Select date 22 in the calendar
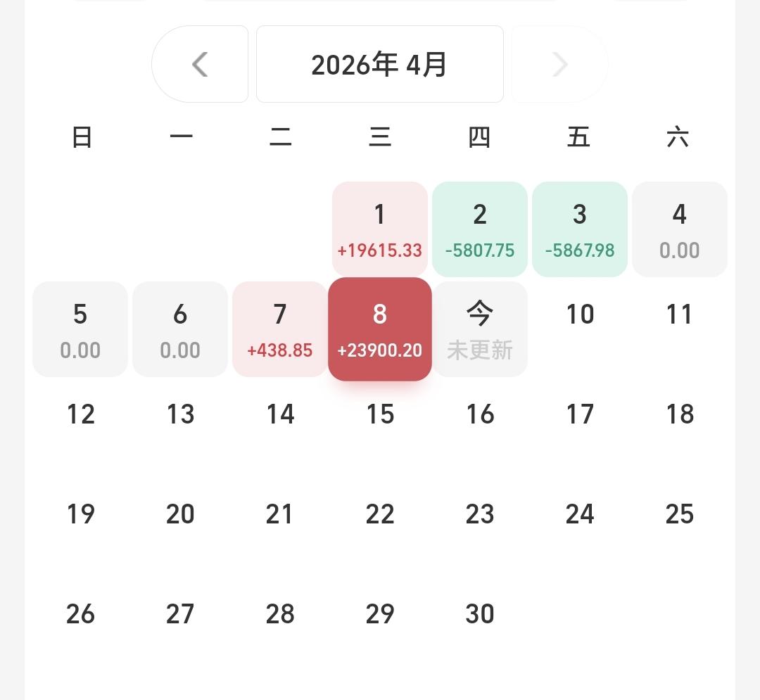The image size is (760, 700). 379,514
